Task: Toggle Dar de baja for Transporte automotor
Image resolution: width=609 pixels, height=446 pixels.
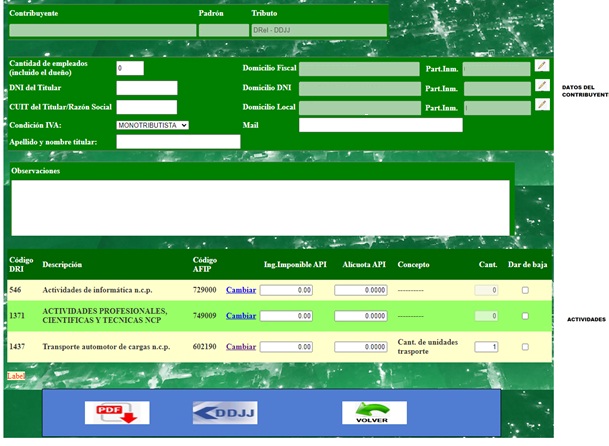Action: pyautogui.click(x=526, y=347)
